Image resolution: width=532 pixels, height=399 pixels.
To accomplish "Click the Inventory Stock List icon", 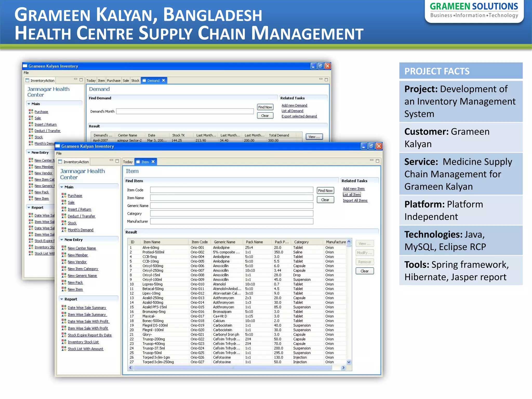I will (x=64, y=342).
